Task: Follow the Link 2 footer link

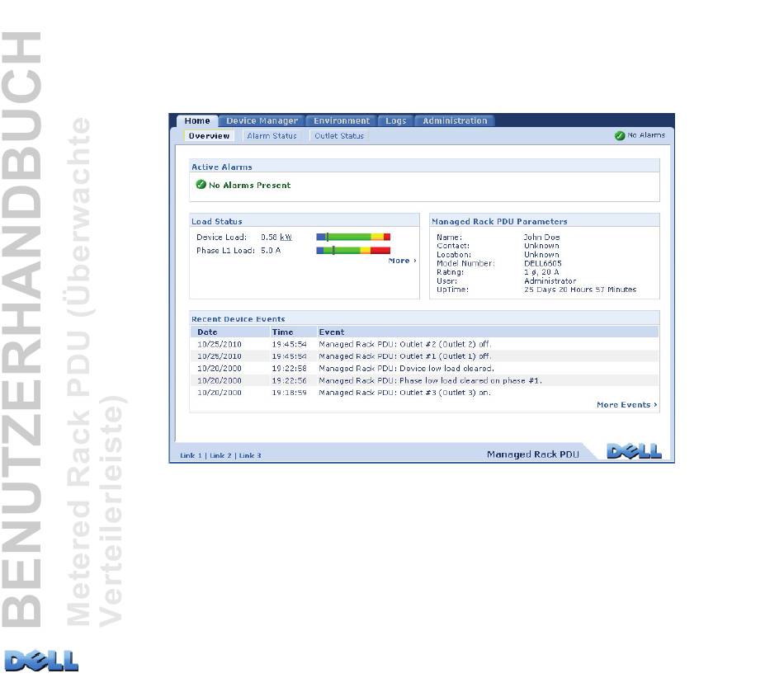Action: point(220,455)
